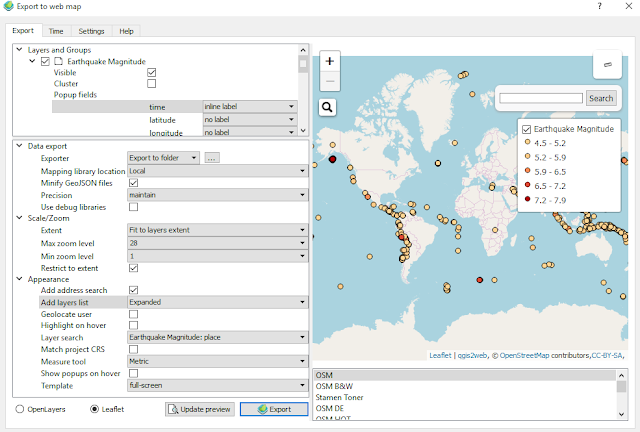
Task: Switch to the Help tab
Action: coord(127,31)
